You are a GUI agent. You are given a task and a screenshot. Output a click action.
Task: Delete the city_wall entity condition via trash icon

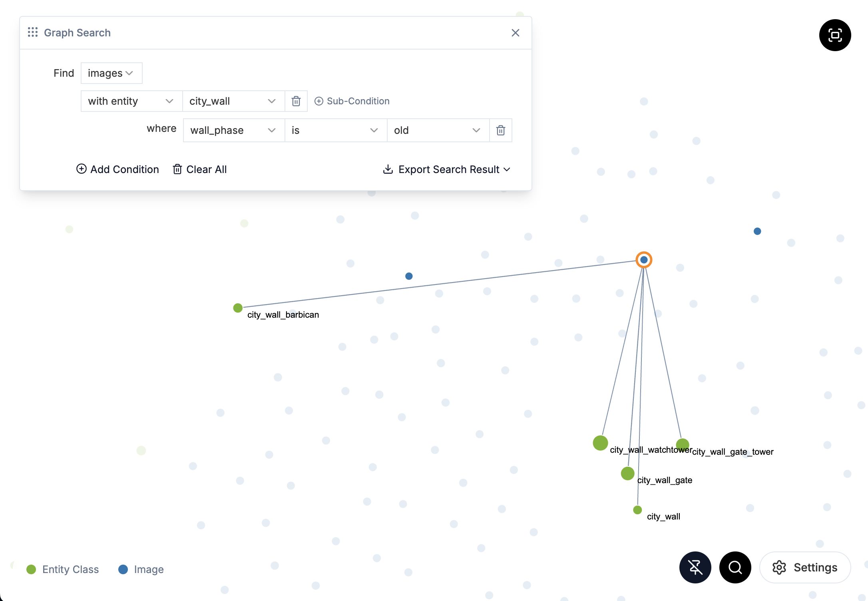coord(296,101)
